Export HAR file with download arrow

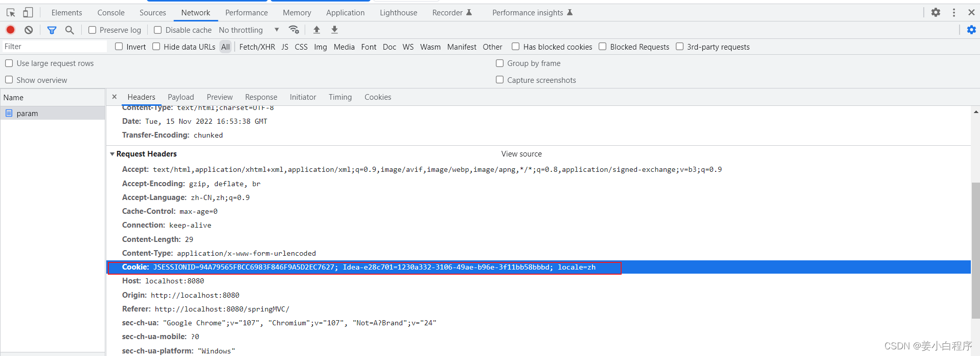334,30
